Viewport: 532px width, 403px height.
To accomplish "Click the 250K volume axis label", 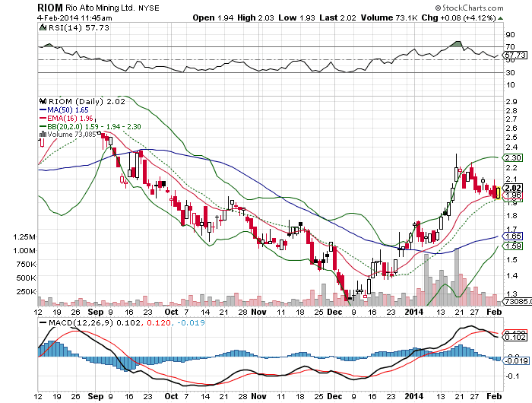I will coord(26,292).
